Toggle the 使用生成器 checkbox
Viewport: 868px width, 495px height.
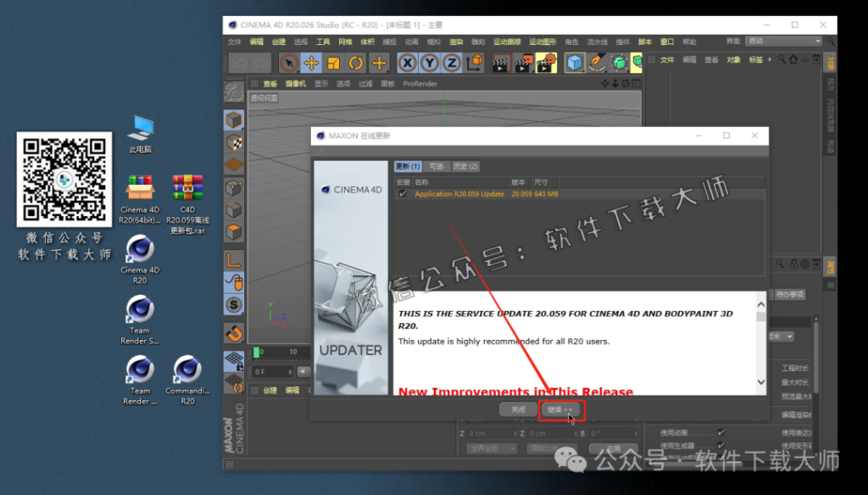pyautogui.click(x=721, y=445)
